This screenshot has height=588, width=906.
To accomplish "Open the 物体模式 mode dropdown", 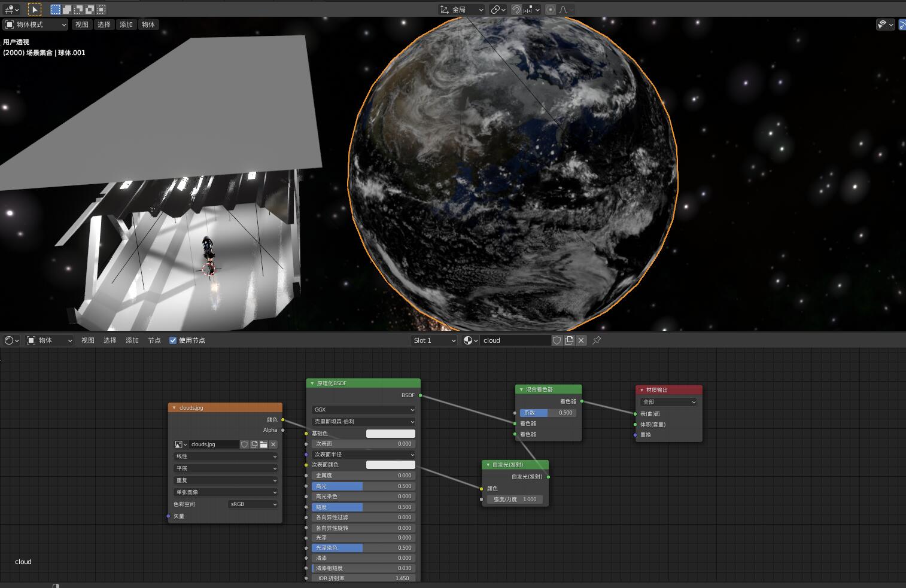I will 36,25.
